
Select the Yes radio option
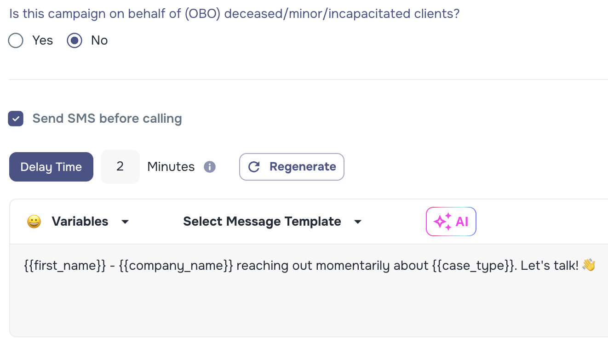tap(16, 40)
